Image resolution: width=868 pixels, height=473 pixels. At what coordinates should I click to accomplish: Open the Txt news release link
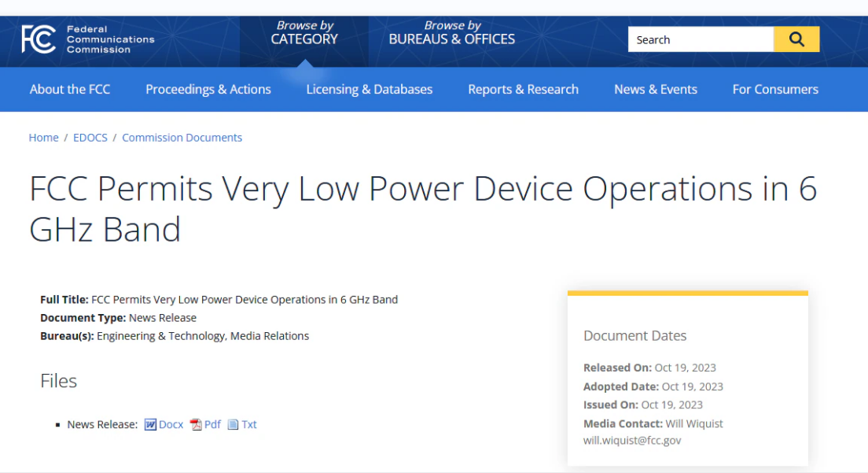pos(249,424)
